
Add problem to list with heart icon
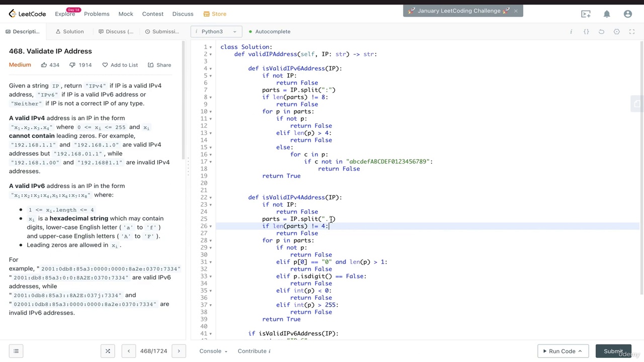point(120,65)
